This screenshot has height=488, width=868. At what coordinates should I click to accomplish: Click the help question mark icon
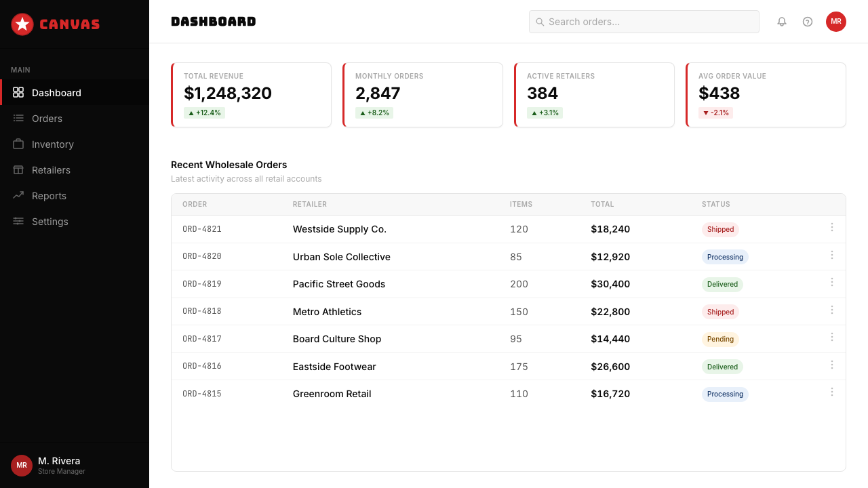click(x=808, y=22)
